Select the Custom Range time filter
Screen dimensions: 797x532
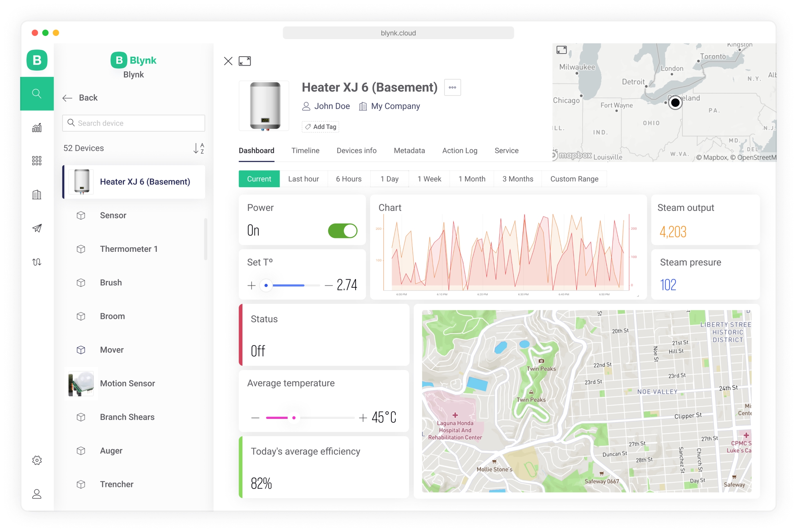coord(574,179)
